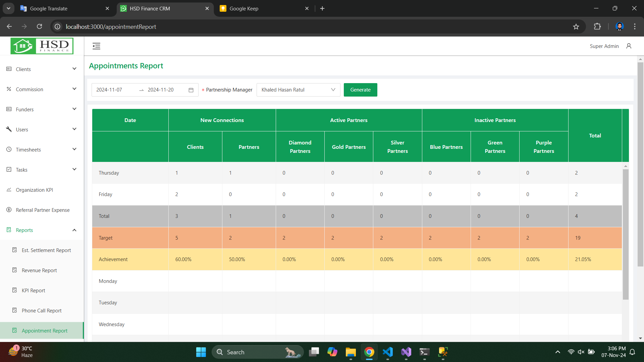This screenshot has height=362, width=644.
Task: Bookmark page with the star icon
Action: point(576,27)
